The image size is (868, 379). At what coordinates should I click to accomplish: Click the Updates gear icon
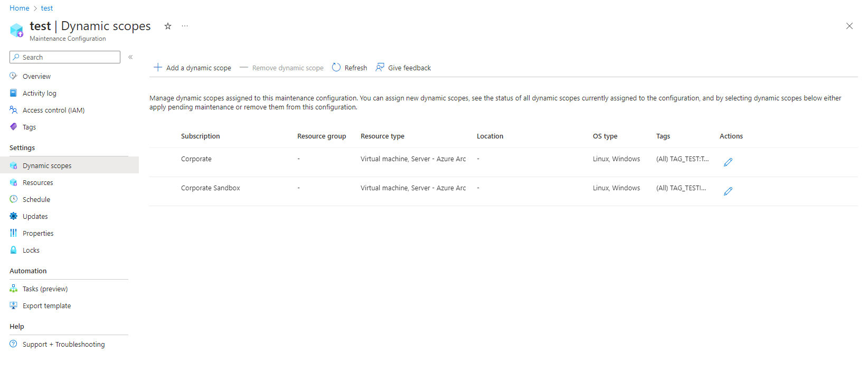[x=14, y=216]
